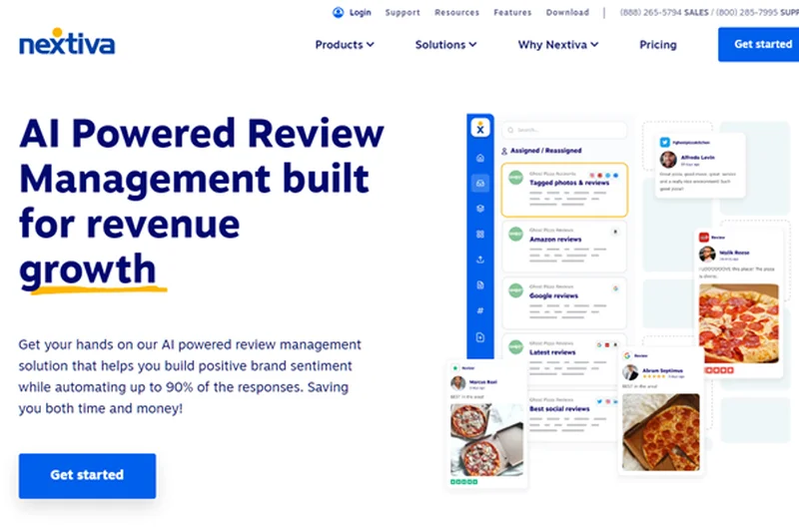This screenshot has width=799, height=532.
Task: Click Abram Septimus's profile photo
Action: (630, 372)
